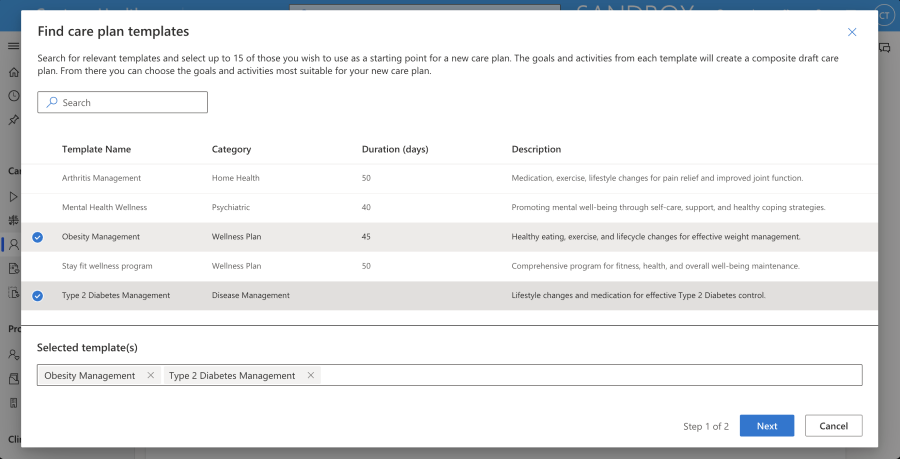Uncheck the Obesity Management template checkbox
The height and width of the screenshot is (459, 900).
tap(38, 237)
